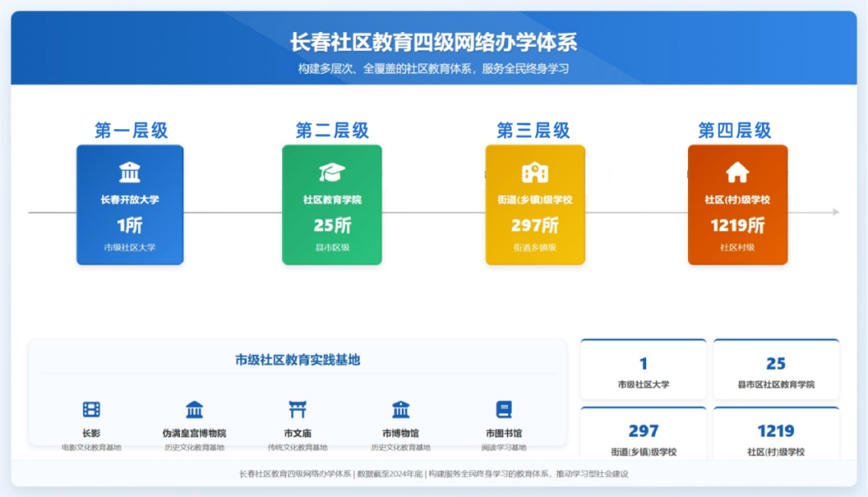Click the arrow at the timeline's right end
Viewport: 868px width, 497px height.
836,212
